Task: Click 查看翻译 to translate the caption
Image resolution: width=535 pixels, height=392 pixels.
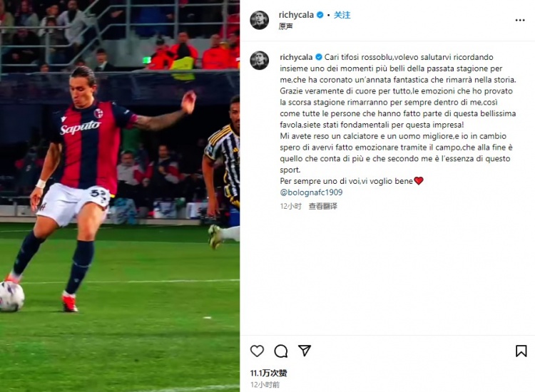Action: [x=322, y=206]
